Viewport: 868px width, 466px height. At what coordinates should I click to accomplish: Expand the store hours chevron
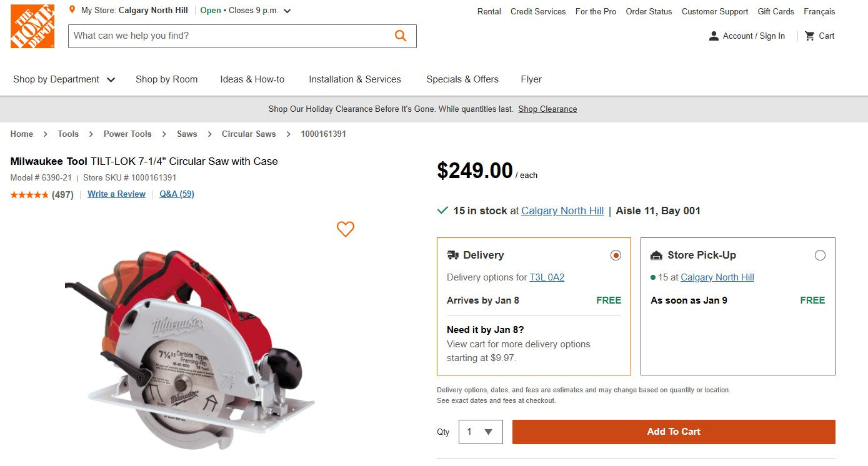point(287,10)
